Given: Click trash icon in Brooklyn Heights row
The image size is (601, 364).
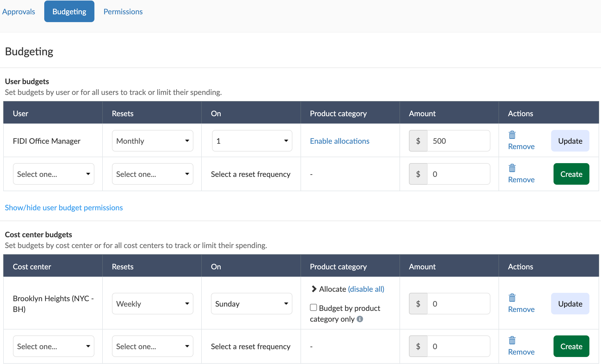Looking at the screenshot, I should 512,298.
